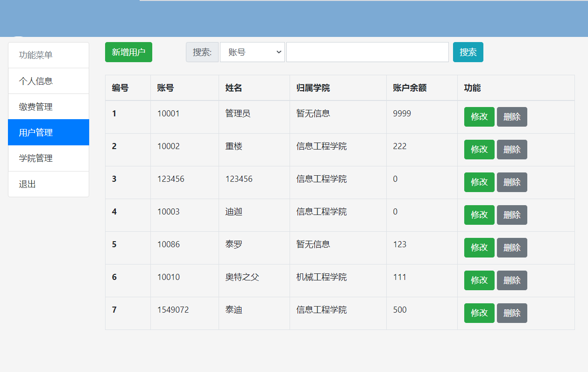Click the balance value 222
The width and height of the screenshot is (588, 372).
pos(400,146)
